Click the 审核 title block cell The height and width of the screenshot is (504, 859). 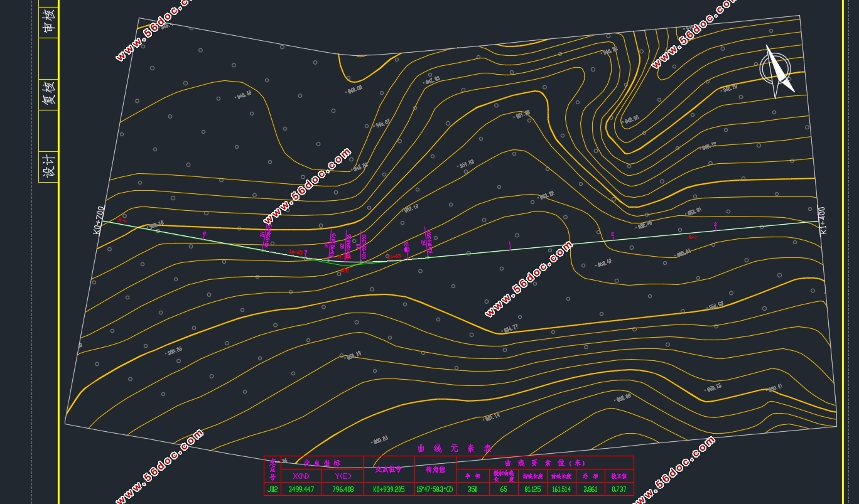coord(49,19)
